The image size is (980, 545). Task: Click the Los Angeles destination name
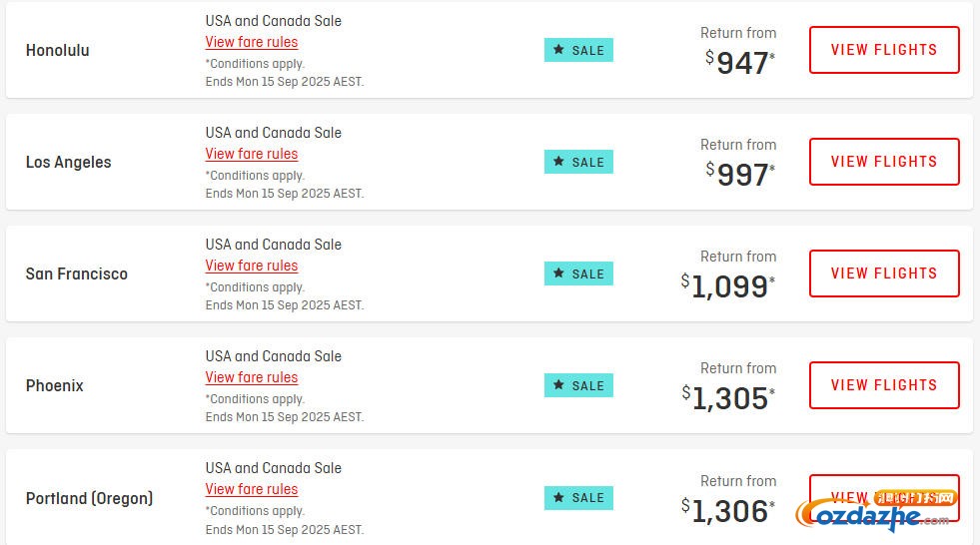69,162
